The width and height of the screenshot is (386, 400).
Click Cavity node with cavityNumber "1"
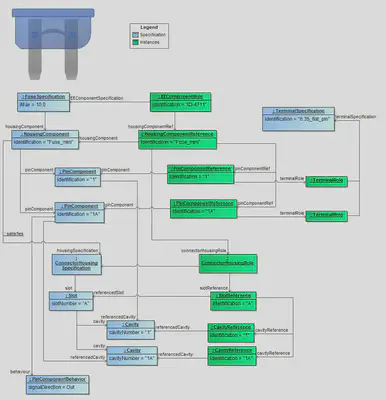pyautogui.click(x=131, y=330)
